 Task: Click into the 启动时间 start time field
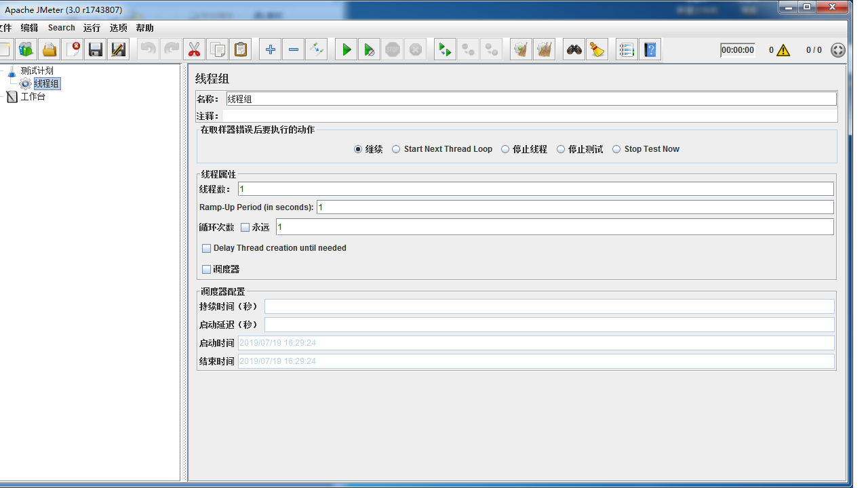[x=536, y=343]
